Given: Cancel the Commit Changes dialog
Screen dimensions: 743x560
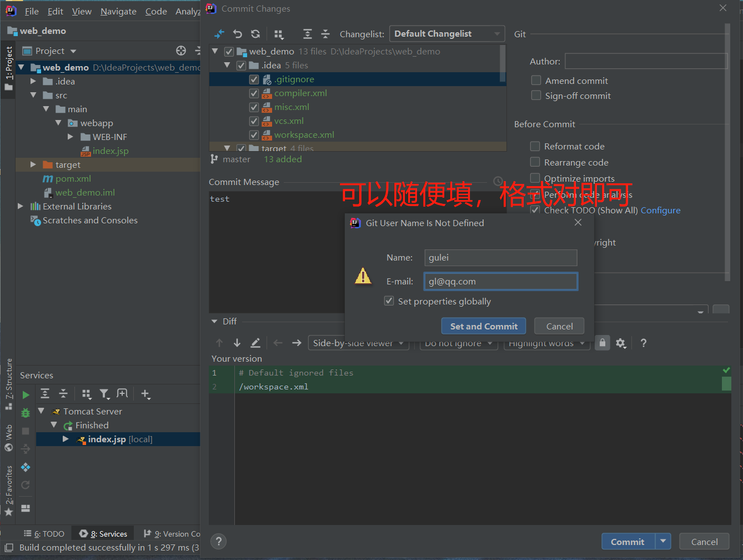Looking at the screenshot, I should pyautogui.click(x=704, y=542).
